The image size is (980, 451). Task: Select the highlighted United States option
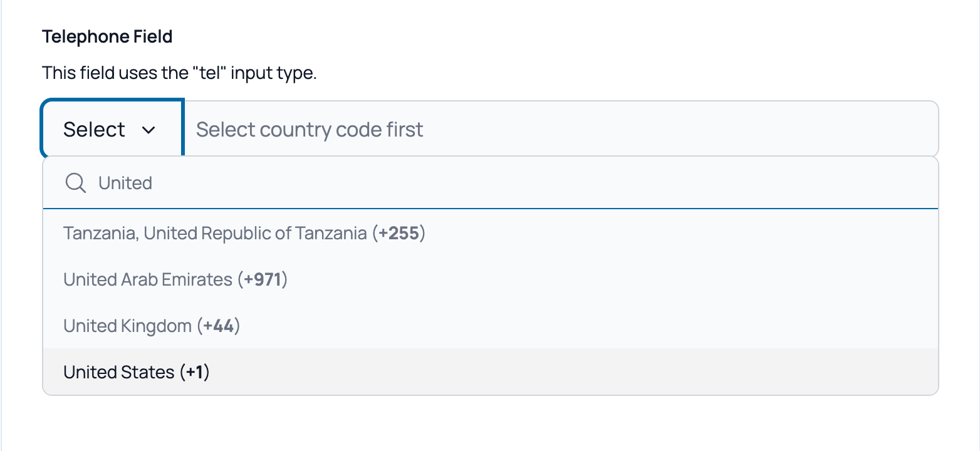137,372
